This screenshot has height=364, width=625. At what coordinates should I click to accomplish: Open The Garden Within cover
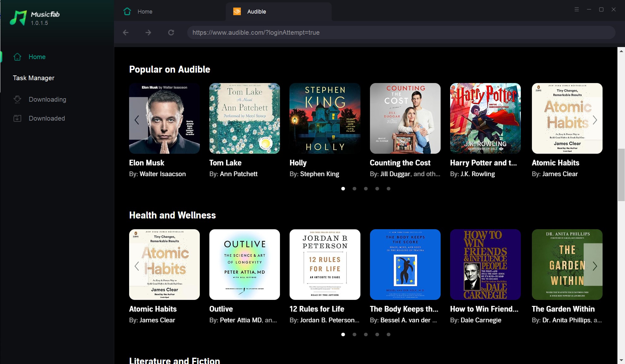click(x=567, y=265)
